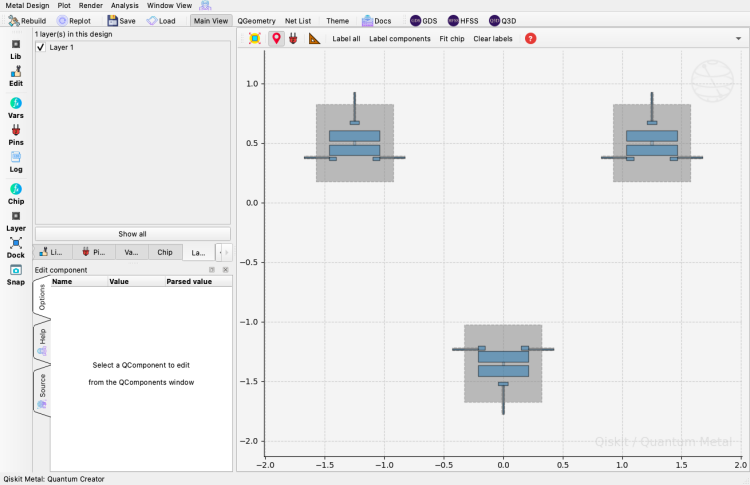750x485 pixels.
Task: Switch to Net List tab
Action: (298, 21)
